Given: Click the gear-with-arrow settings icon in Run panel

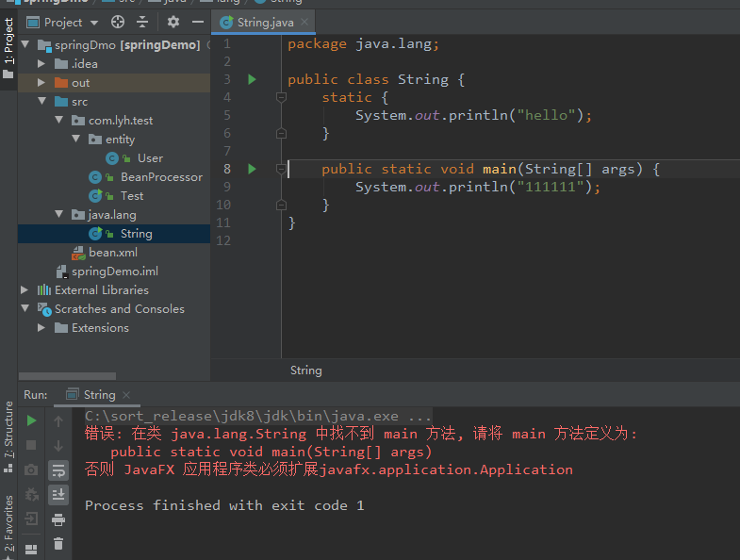Looking at the screenshot, I should 31,494.
